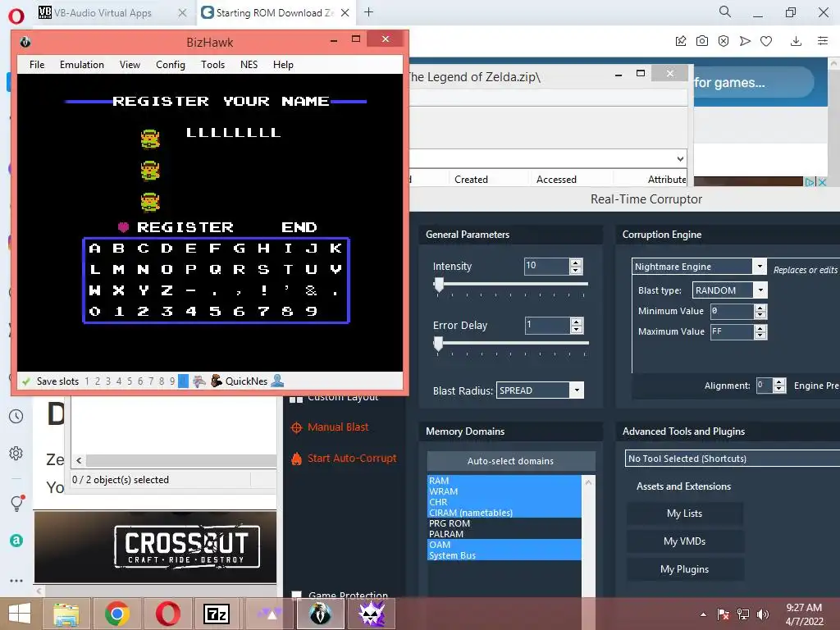The width and height of the screenshot is (840, 630).
Task: Open 7-Zip from the taskbar
Action: (x=217, y=614)
